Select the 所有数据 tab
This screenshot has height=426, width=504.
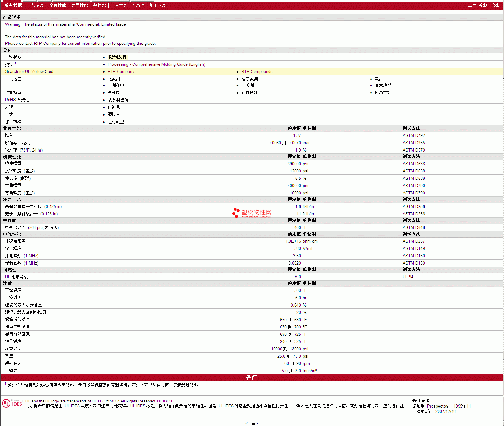[x=13, y=5]
